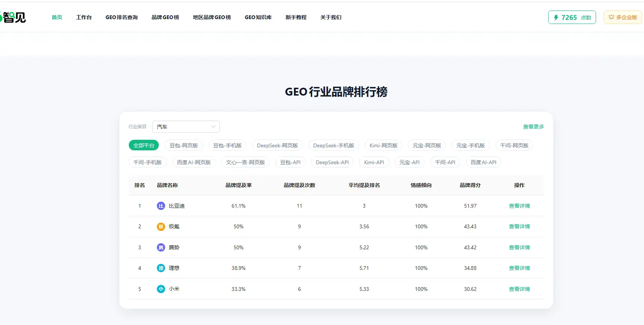Image resolution: width=644 pixels, height=325 pixels.
Task: Click the 7265 点数 button
Action: 572,17
